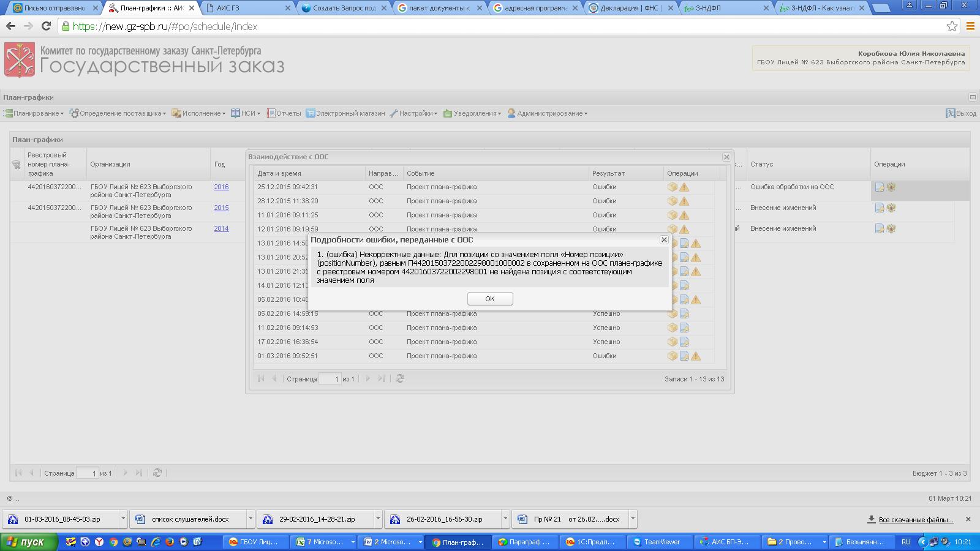The image size is (980, 551).
Task: Open 'Электронный магазин' in the toolbar
Action: [x=345, y=113]
